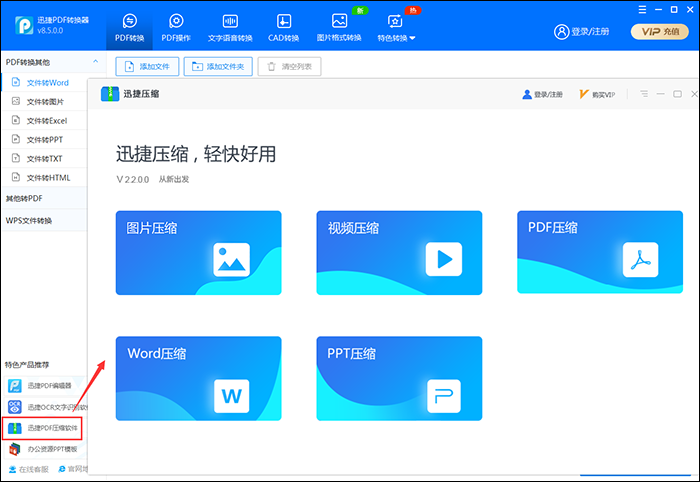Click the 迅捷OCR icon
Image resolution: width=700 pixels, height=482 pixels.
(15, 407)
